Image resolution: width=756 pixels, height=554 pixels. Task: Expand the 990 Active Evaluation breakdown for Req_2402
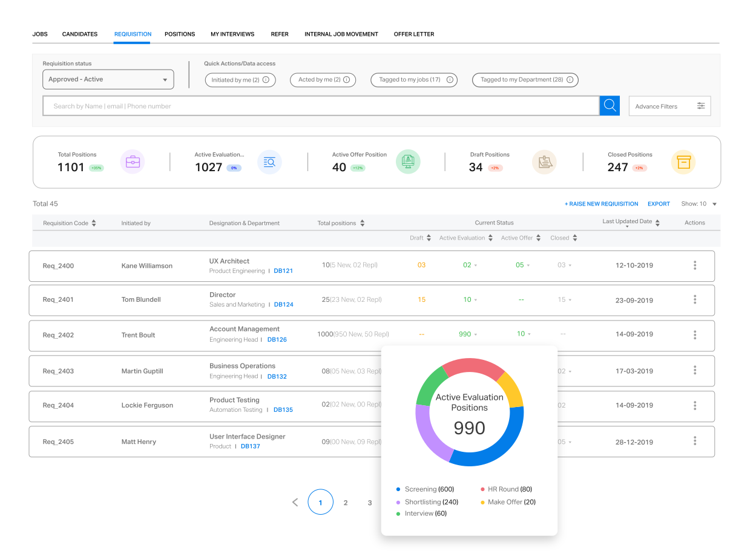coord(470,334)
